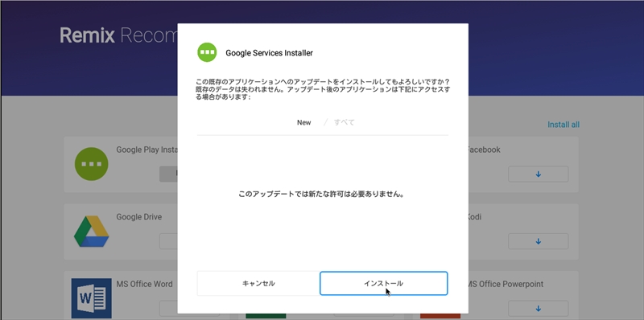
Task: Open the Google Drive app icon
Action: (x=91, y=232)
